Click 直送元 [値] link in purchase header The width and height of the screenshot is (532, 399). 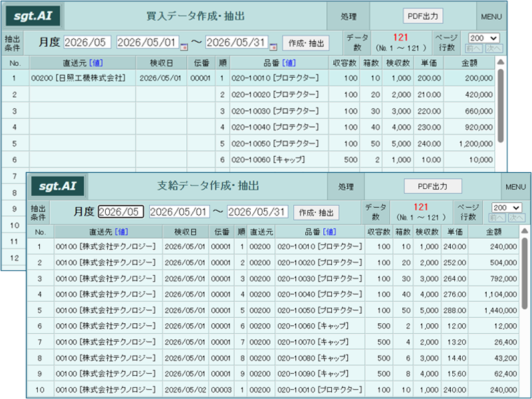(x=96, y=63)
